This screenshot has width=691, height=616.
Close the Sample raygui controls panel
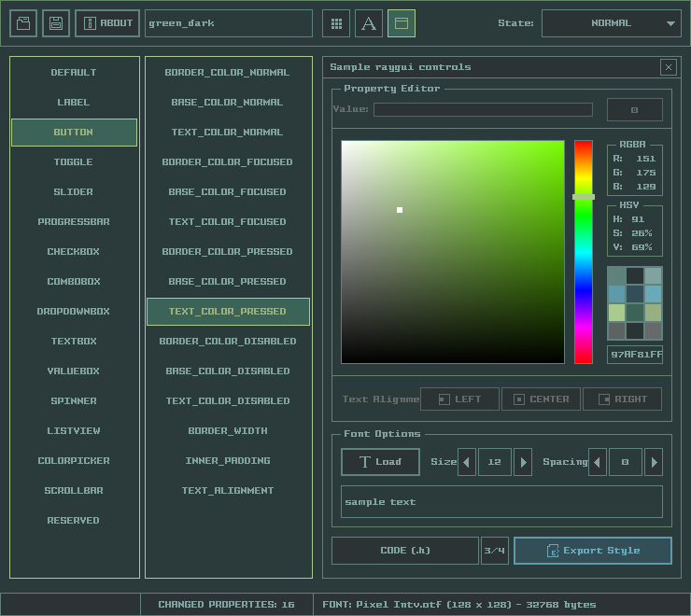pos(668,67)
